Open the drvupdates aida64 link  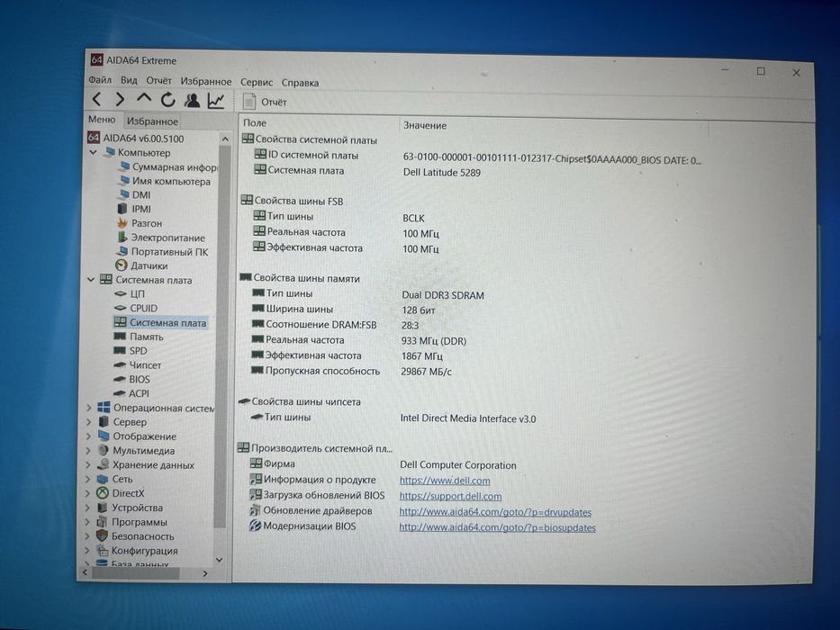(495, 511)
